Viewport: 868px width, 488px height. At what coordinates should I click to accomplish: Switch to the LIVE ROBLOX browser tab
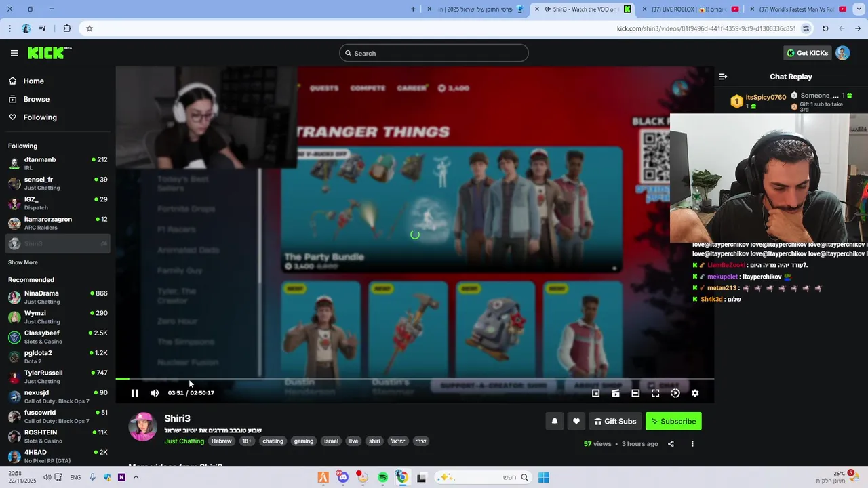point(689,9)
